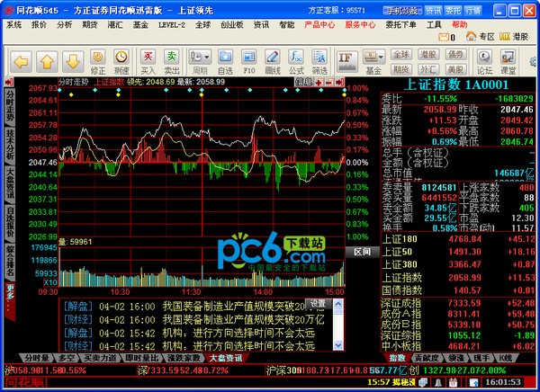Image resolution: width=540 pixels, height=392 pixels.
Task: Click the 外汇 toolbar button
Action: point(428,70)
